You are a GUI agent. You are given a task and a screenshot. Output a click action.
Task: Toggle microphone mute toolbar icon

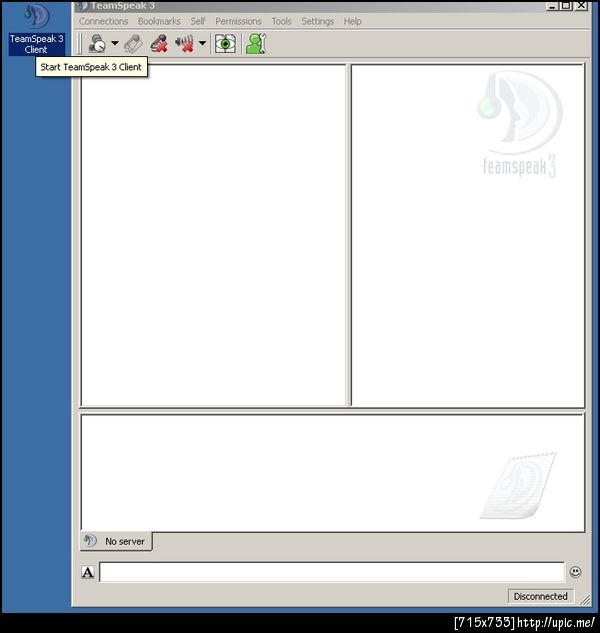coord(159,44)
